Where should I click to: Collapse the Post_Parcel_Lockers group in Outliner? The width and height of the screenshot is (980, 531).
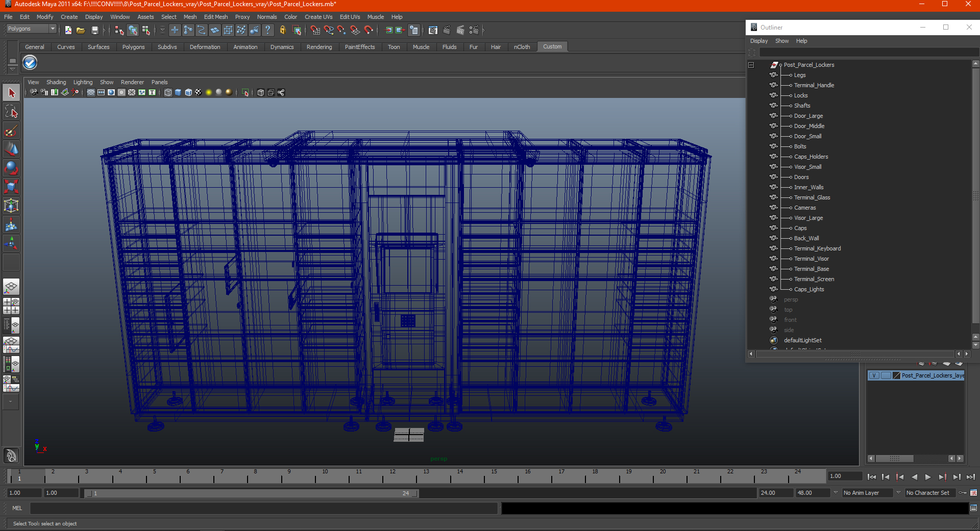(x=751, y=65)
